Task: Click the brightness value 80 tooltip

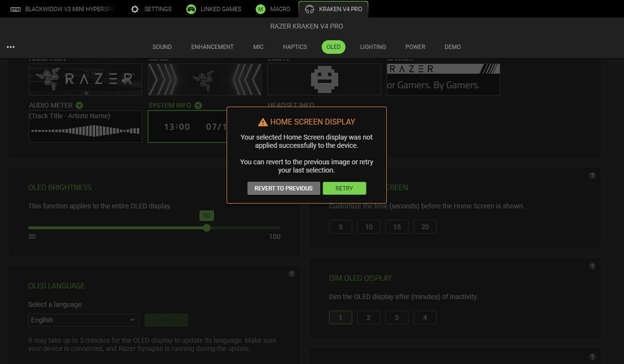Action: [207, 216]
